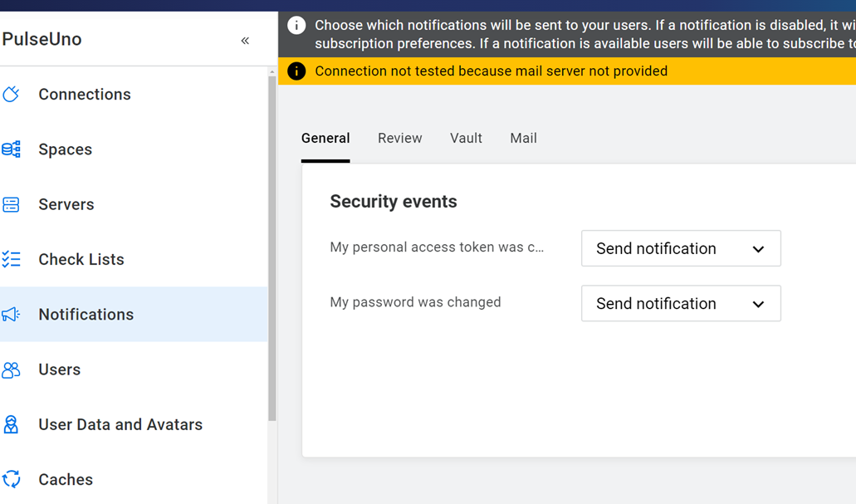Switch to the Vault tab

click(466, 139)
